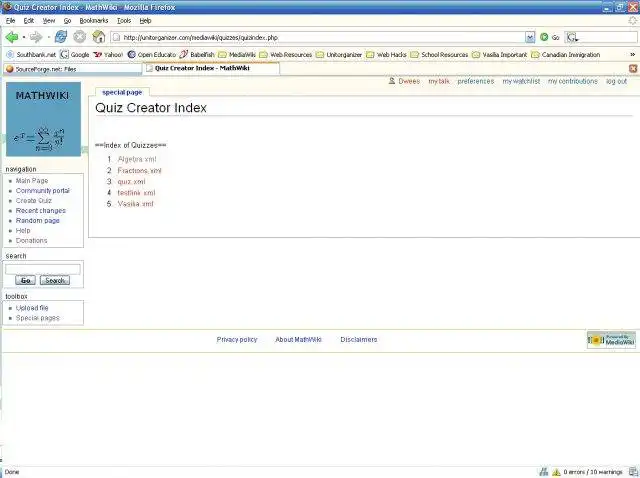Open a Random page
Viewport: 640px width, 478px height.
pos(38,220)
